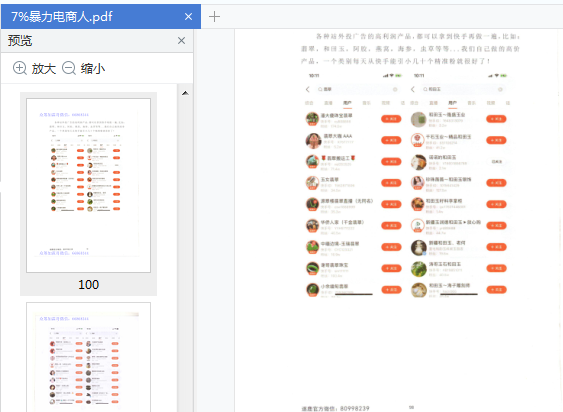Click 缩小 zoom out label

[93, 68]
